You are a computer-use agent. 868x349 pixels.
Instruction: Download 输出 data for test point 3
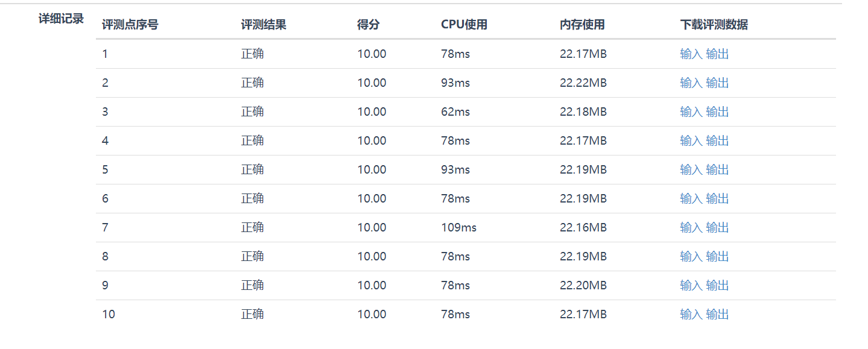717,112
